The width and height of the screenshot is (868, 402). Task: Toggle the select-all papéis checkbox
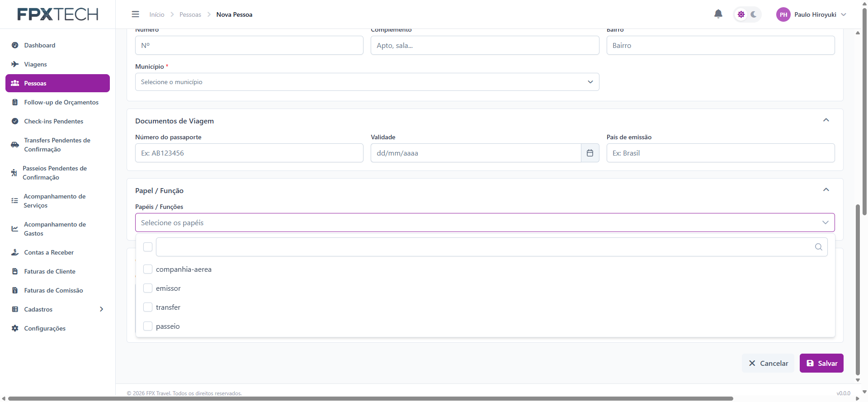pos(148,247)
